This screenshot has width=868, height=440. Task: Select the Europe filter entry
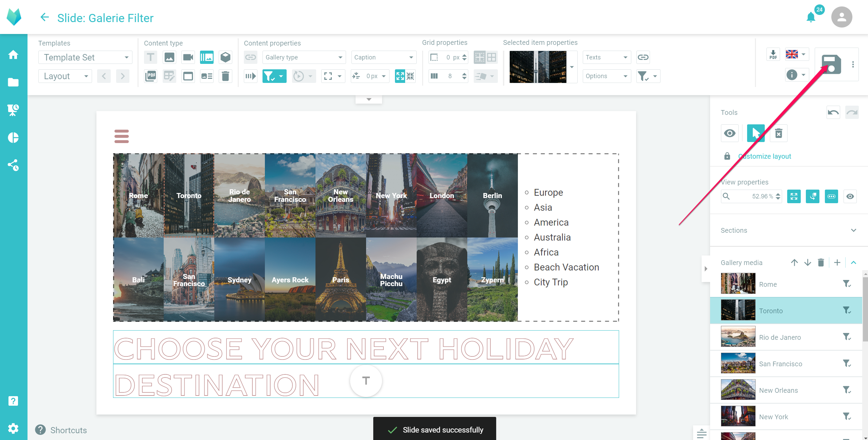[548, 192]
